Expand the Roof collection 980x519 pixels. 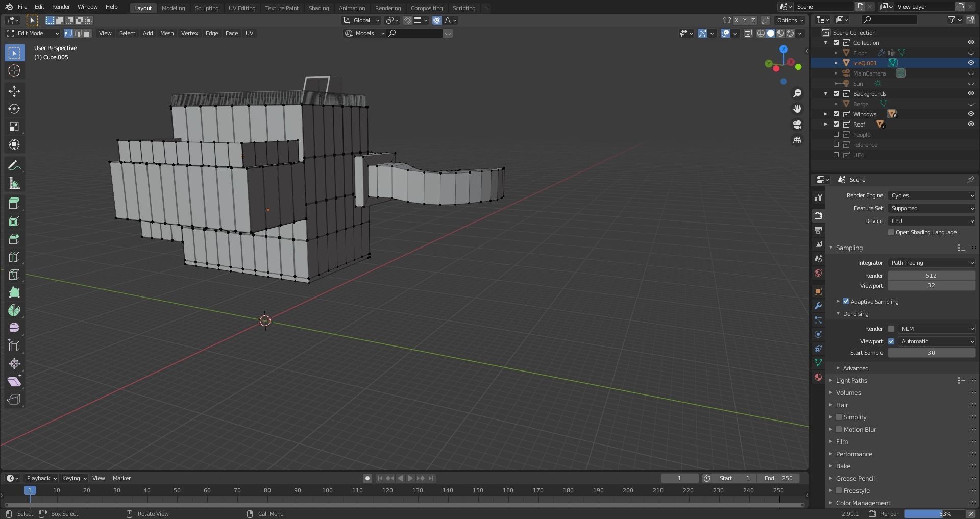pos(826,125)
